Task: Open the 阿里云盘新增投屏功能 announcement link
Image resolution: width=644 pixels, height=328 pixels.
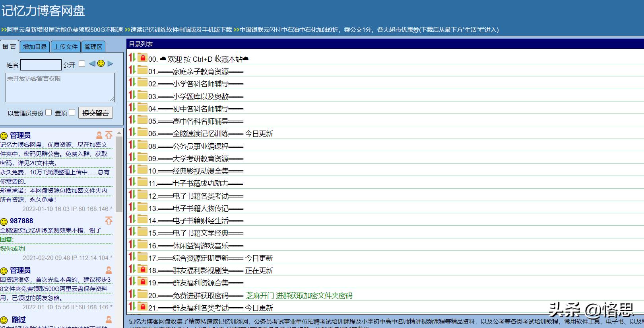Action: point(65,30)
